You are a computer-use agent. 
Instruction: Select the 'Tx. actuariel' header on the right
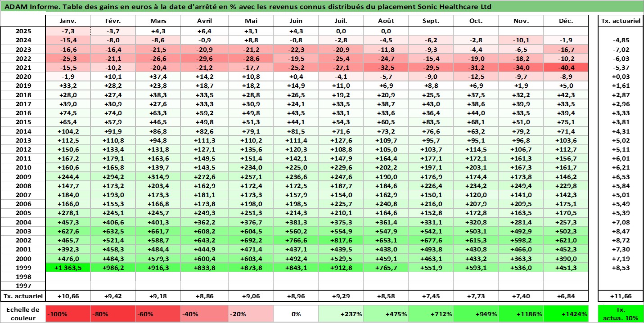pyautogui.click(x=621, y=21)
